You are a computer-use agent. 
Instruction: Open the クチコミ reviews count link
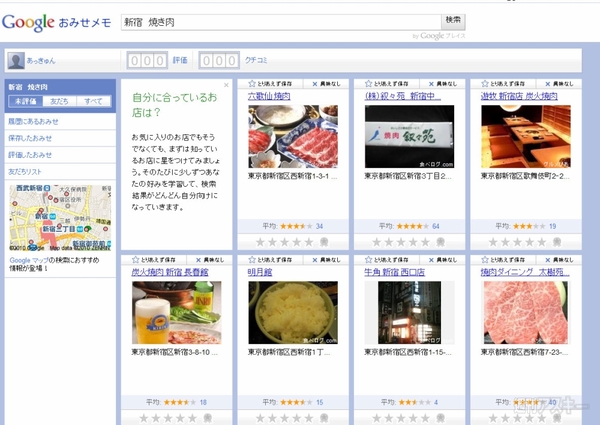pos(256,60)
